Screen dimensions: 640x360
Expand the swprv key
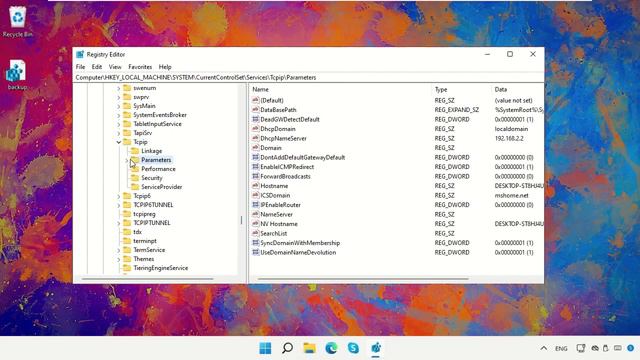pyautogui.click(x=119, y=97)
